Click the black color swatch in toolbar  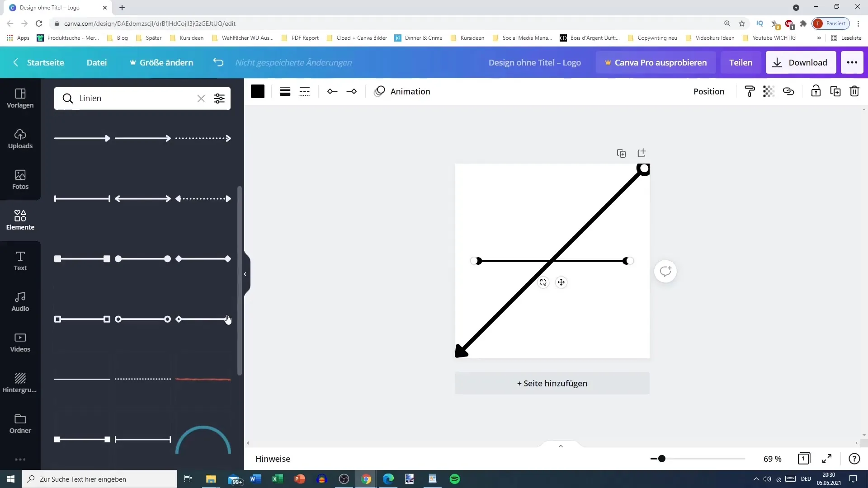point(258,91)
